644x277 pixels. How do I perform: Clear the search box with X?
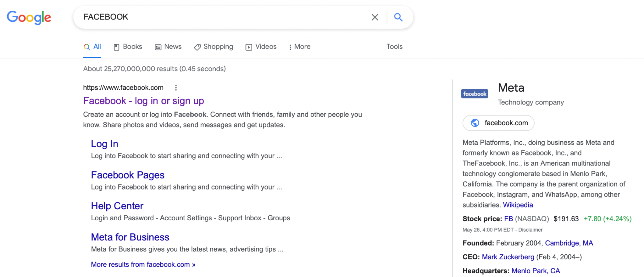click(375, 17)
